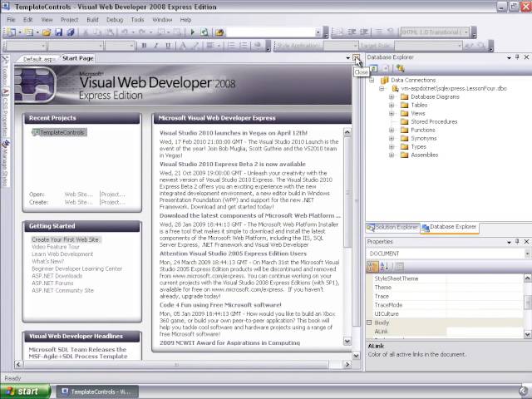This screenshot has width=532, height=399.
Task: Click the Bulleted list formatting icon
Action: (231, 46)
